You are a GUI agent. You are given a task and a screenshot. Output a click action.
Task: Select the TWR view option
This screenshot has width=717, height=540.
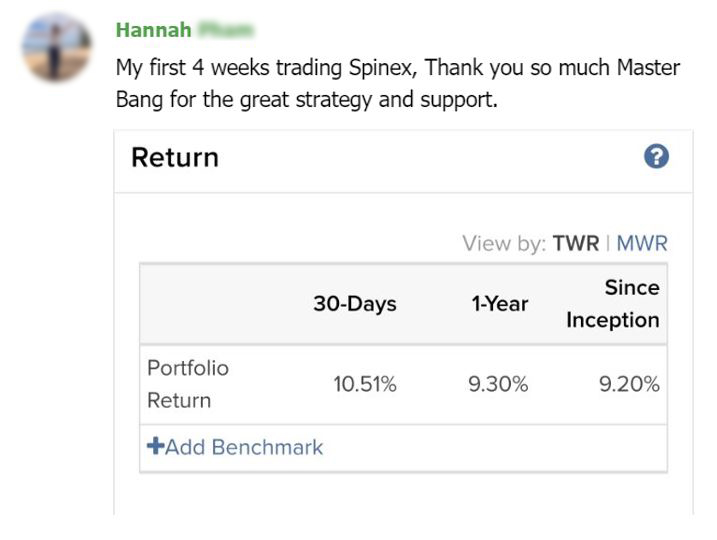pos(576,243)
